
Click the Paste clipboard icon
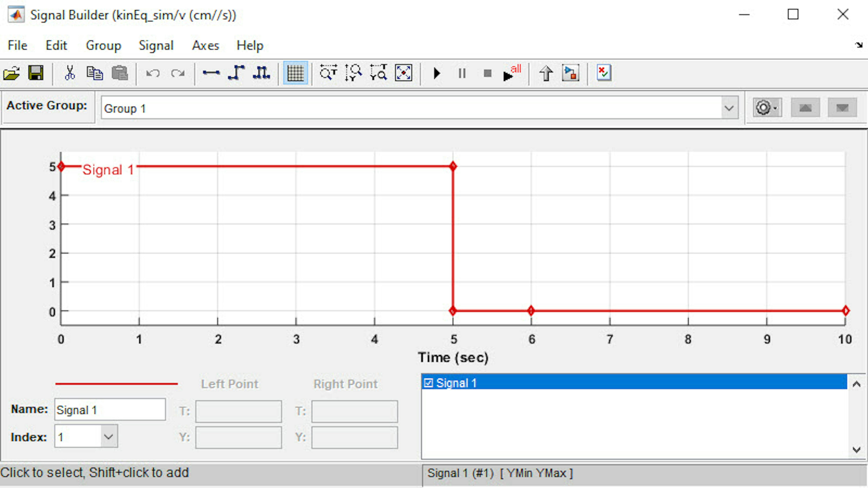pos(120,73)
